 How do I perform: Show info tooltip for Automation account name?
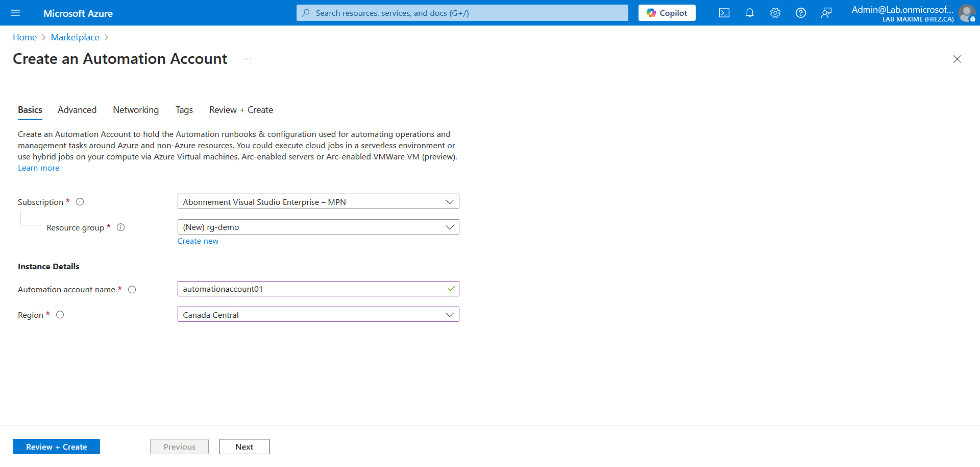[132, 290]
